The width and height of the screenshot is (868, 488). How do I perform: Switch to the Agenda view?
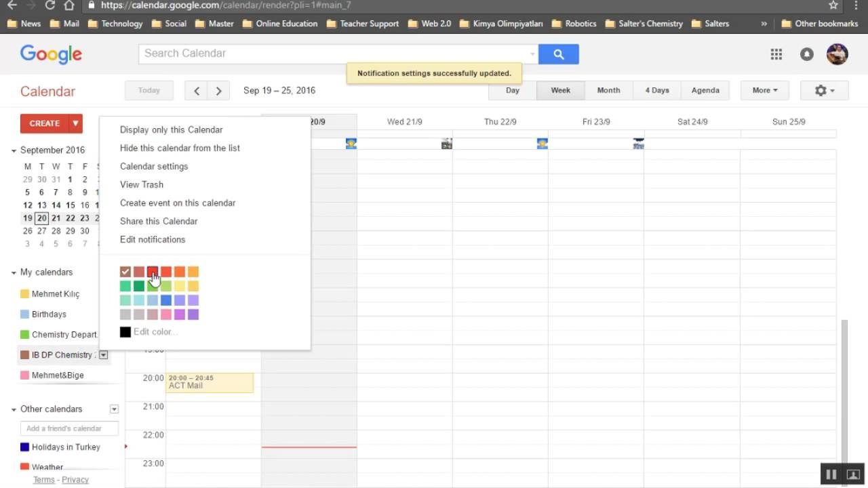click(x=705, y=90)
